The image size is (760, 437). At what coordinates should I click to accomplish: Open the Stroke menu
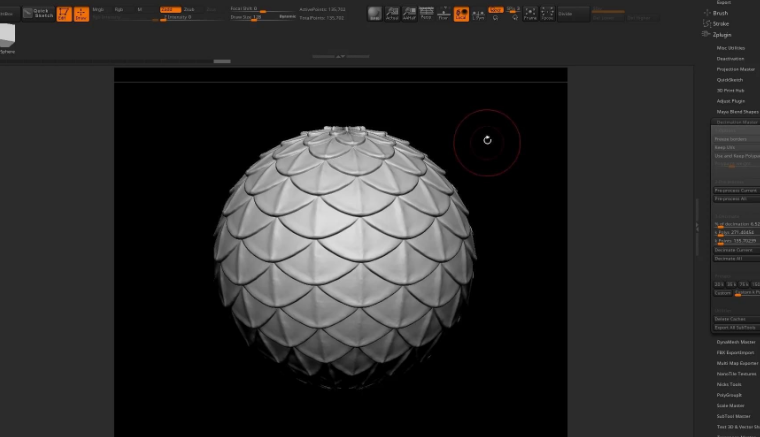coord(720,24)
